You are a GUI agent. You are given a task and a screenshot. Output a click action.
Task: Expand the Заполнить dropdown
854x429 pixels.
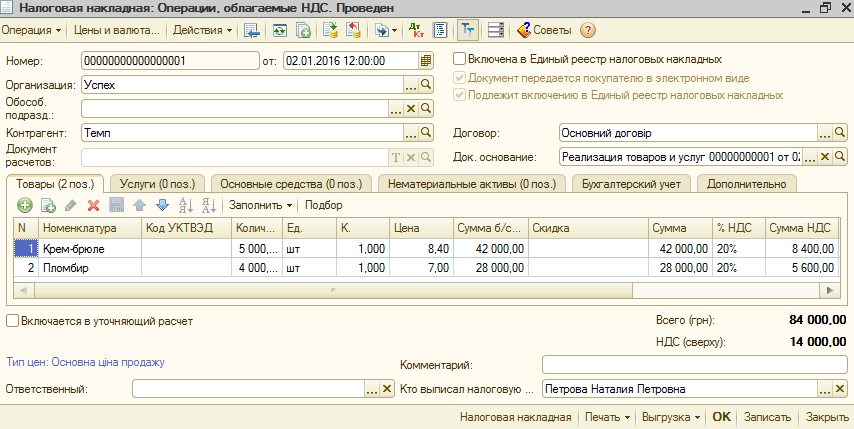(260, 205)
